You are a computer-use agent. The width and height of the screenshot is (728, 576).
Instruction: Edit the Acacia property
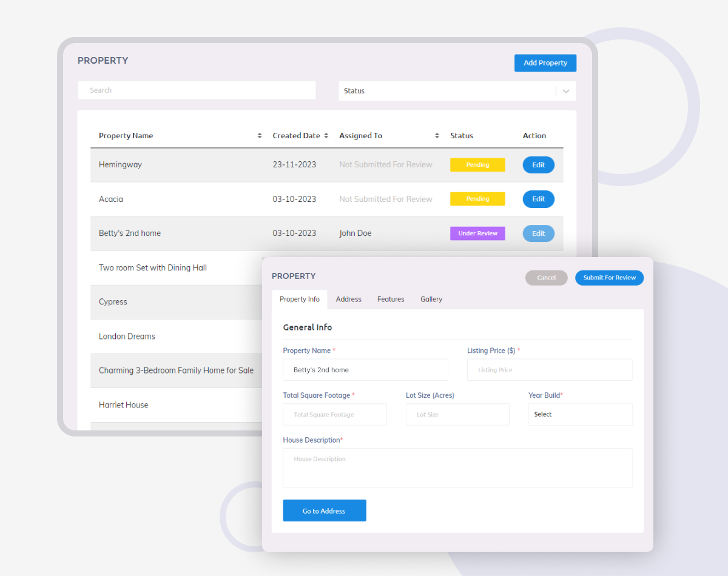pos(538,199)
